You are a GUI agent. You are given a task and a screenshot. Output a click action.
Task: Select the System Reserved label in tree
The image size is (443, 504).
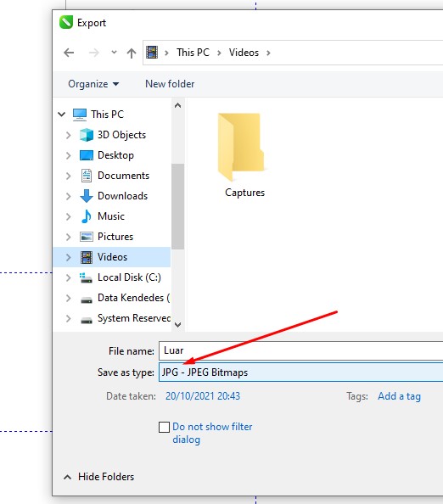[134, 318]
